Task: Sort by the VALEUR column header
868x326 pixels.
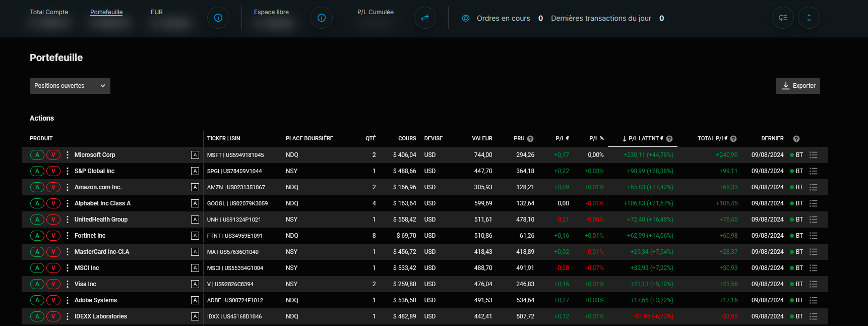Action: [x=482, y=138]
